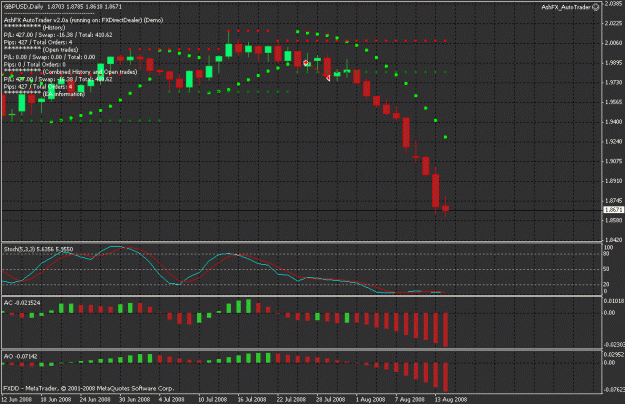
Task: Click the 7 Aug 2008 date label
Action: 410,400
